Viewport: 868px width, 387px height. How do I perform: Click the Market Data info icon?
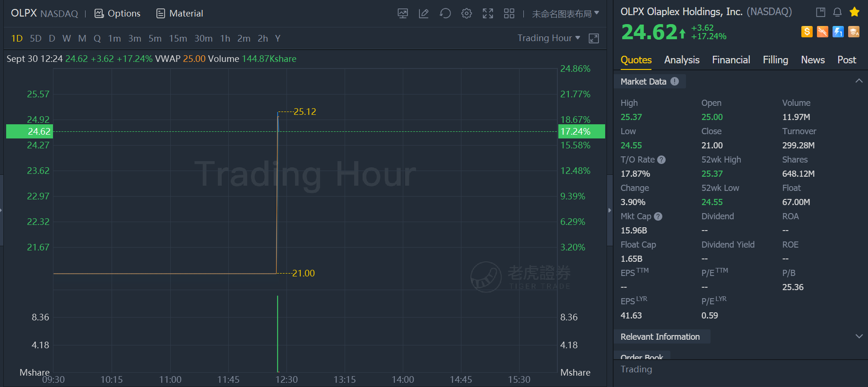(x=675, y=81)
